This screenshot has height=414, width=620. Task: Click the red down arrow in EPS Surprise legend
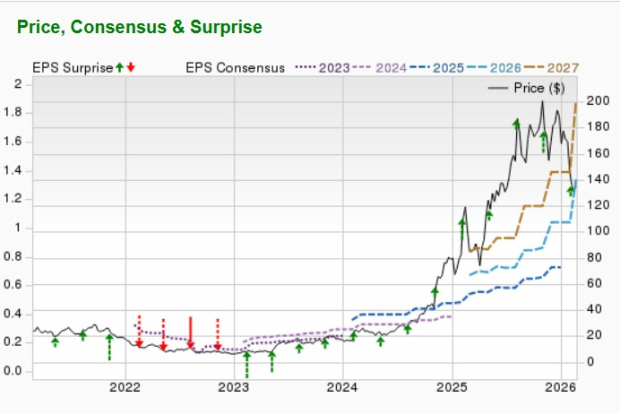131,68
